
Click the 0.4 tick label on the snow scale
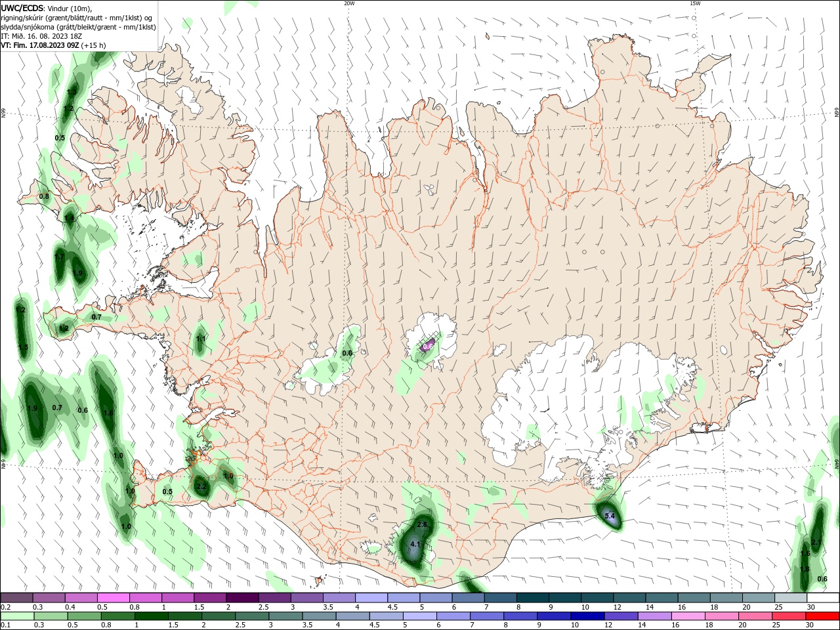pyautogui.click(x=70, y=608)
